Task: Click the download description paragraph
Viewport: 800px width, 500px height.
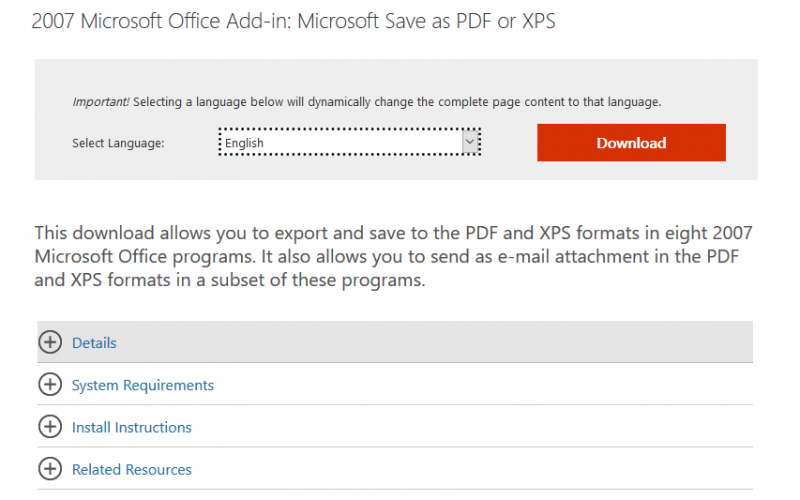Action: [393, 257]
